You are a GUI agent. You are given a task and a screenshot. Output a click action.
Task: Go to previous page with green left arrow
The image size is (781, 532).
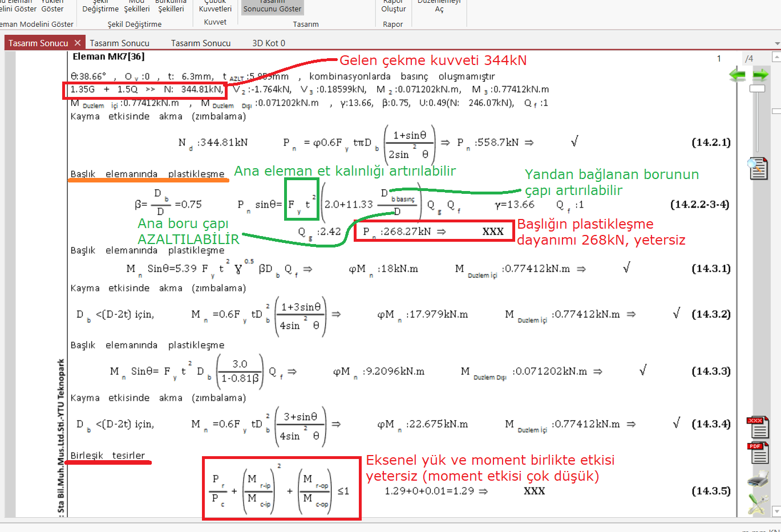click(x=737, y=75)
